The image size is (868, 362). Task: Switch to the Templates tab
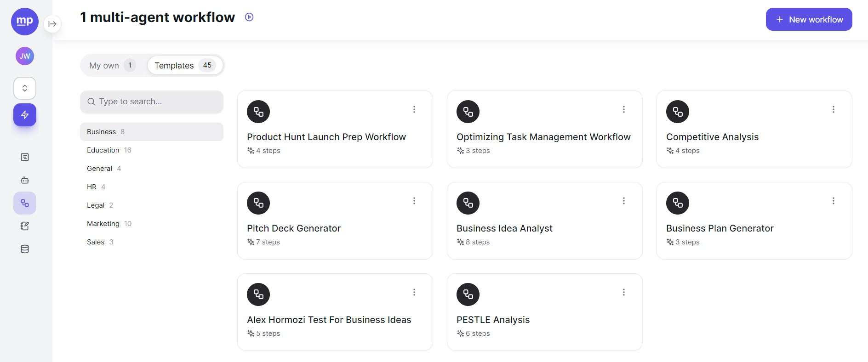[x=185, y=65]
